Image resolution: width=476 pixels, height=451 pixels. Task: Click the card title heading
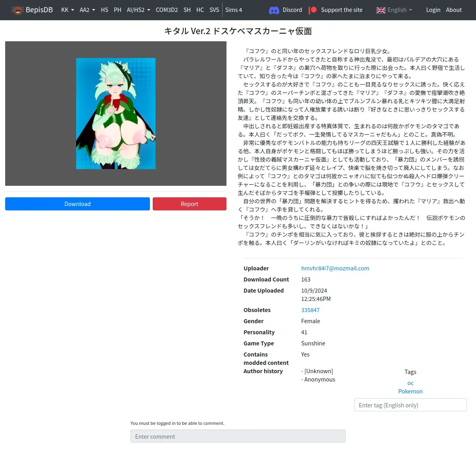[238, 31]
